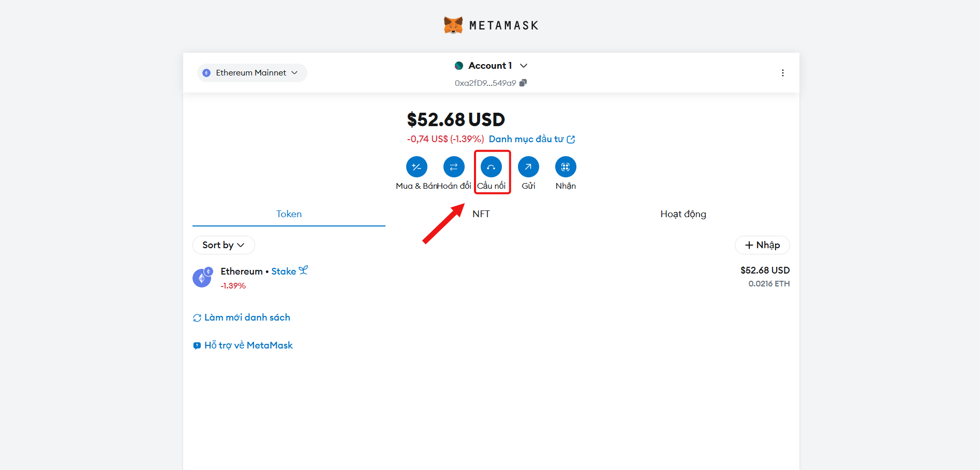Click the Ethereum token icon in the list
Image resolution: width=980 pixels, height=470 pixels.
pyautogui.click(x=202, y=277)
